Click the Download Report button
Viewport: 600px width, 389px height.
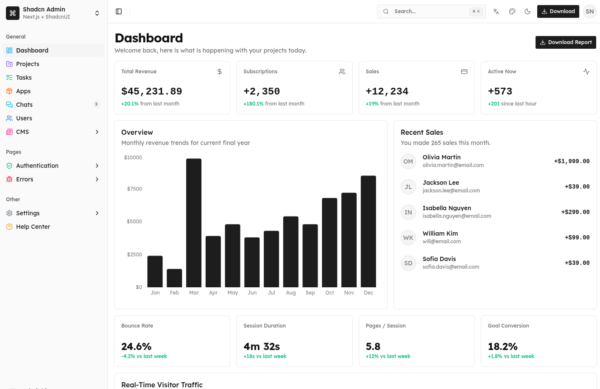pyautogui.click(x=566, y=42)
